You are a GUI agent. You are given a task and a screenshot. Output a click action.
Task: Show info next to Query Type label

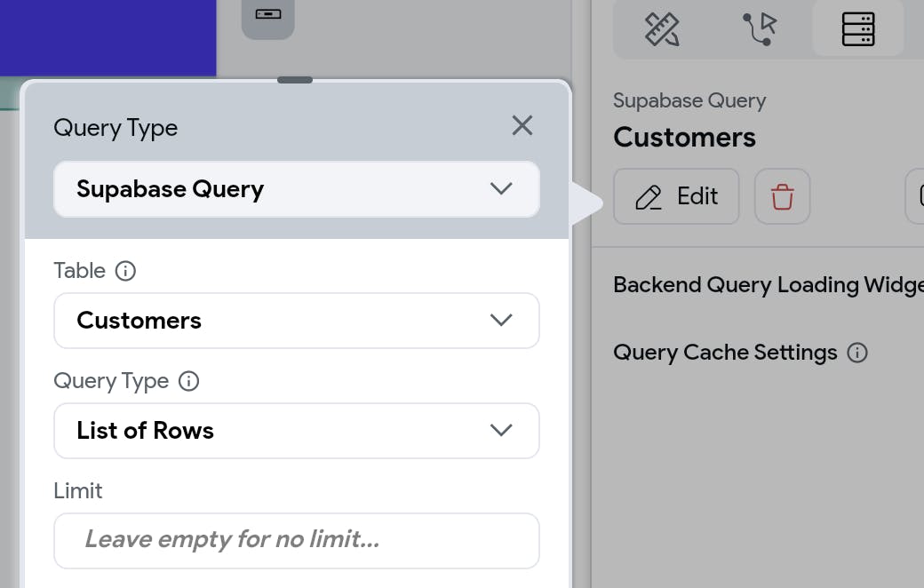coord(188,381)
